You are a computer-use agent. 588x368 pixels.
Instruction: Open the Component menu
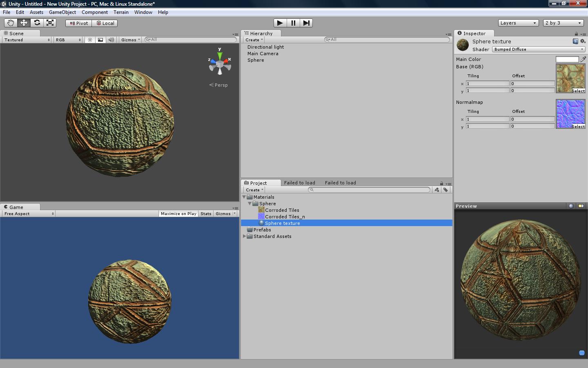click(94, 12)
